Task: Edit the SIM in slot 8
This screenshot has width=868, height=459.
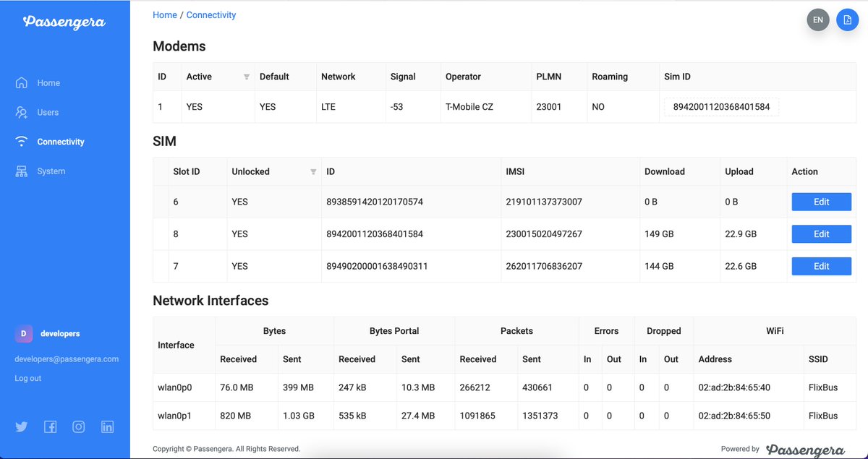Action: pyautogui.click(x=822, y=233)
